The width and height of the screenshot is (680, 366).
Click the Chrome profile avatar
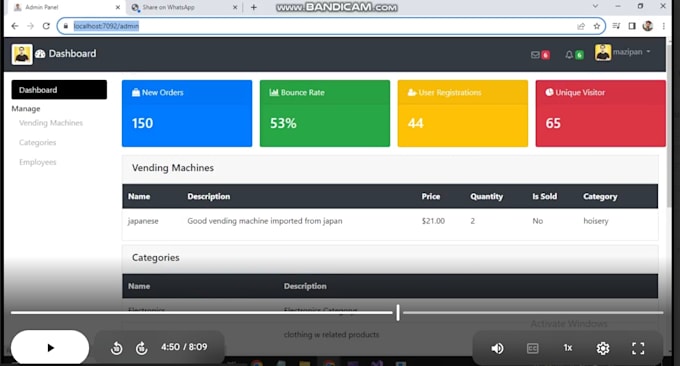pyautogui.click(x=648, y=26)
